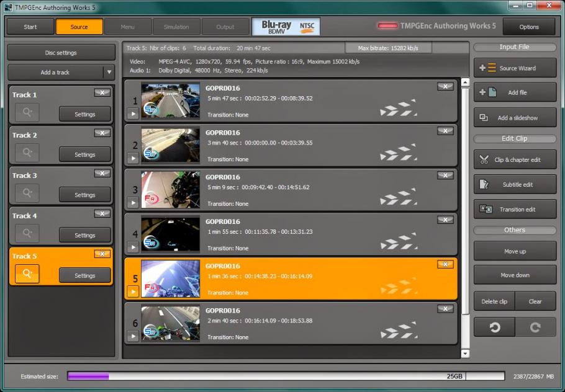Click the transition icon on clip 1
The image size is (565, 392).
[398, 109]
